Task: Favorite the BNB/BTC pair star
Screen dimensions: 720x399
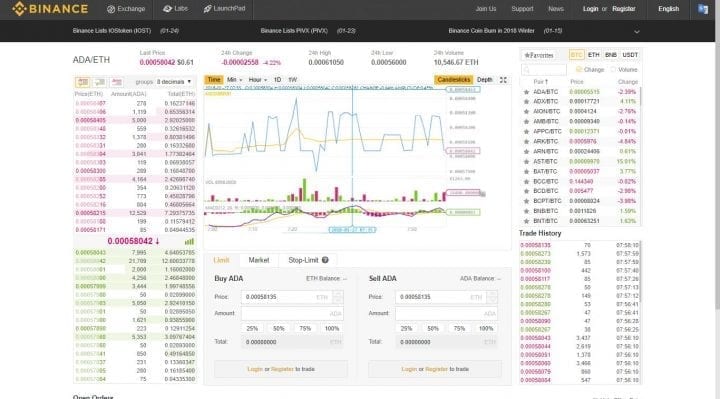Action: pyautogui.click(x=526, y=211)
